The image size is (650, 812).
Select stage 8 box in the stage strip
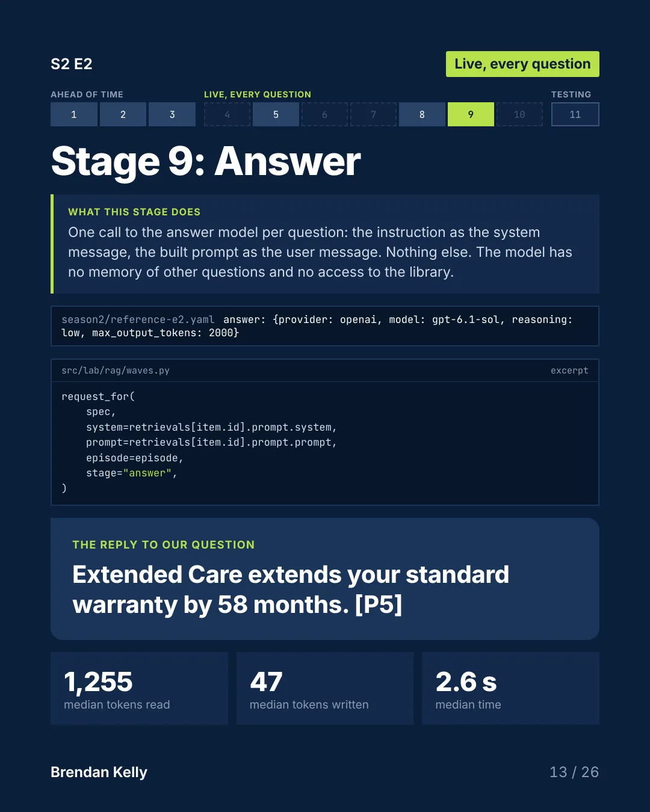pos(422,114)
